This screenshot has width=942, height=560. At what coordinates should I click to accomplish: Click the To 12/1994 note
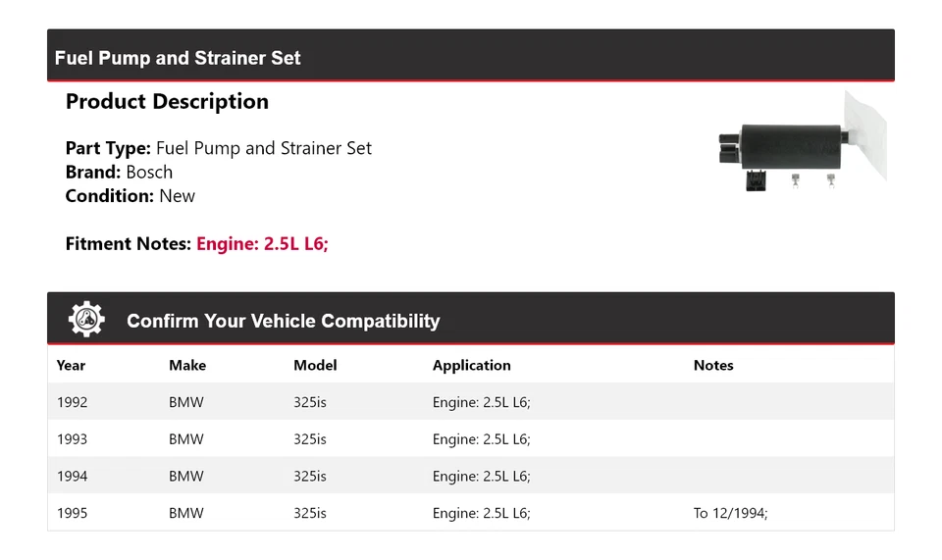730,513
